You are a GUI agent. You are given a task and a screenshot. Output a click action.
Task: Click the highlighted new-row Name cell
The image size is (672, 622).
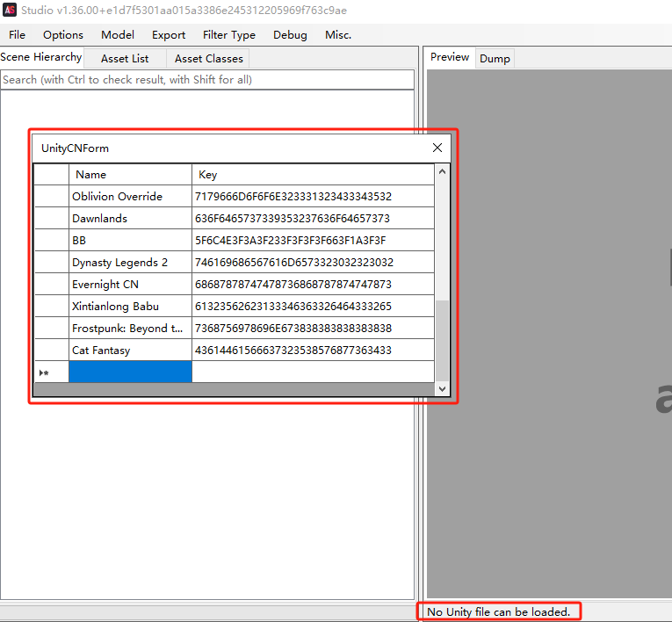click(130, 372)
